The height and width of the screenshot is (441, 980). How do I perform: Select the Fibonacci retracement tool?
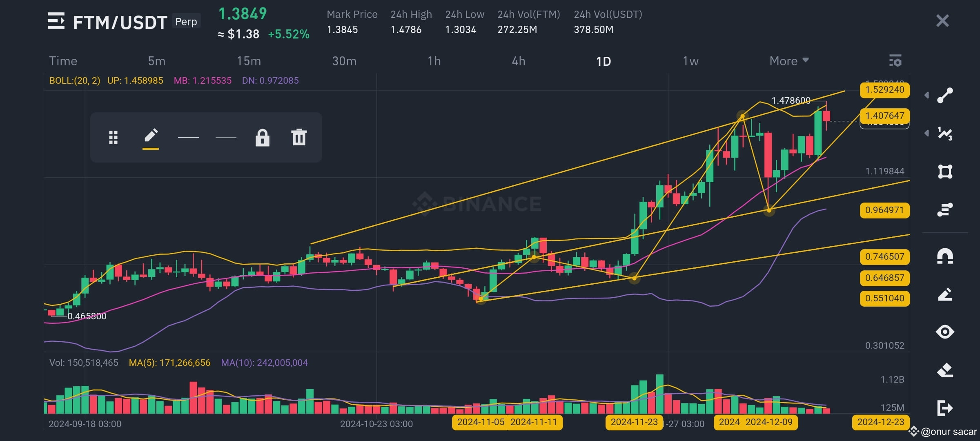945,209
